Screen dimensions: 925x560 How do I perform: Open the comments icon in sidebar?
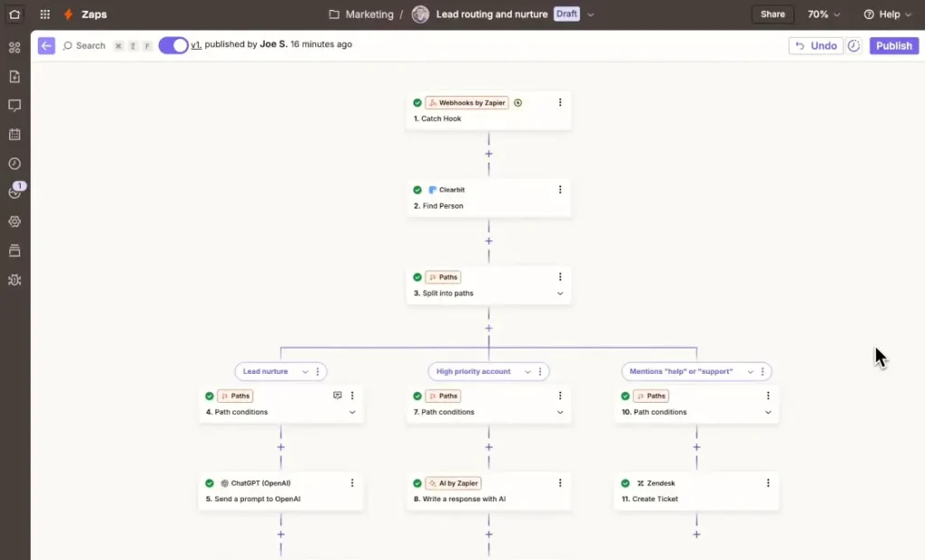pyautogui.click(x=14, y=106)
